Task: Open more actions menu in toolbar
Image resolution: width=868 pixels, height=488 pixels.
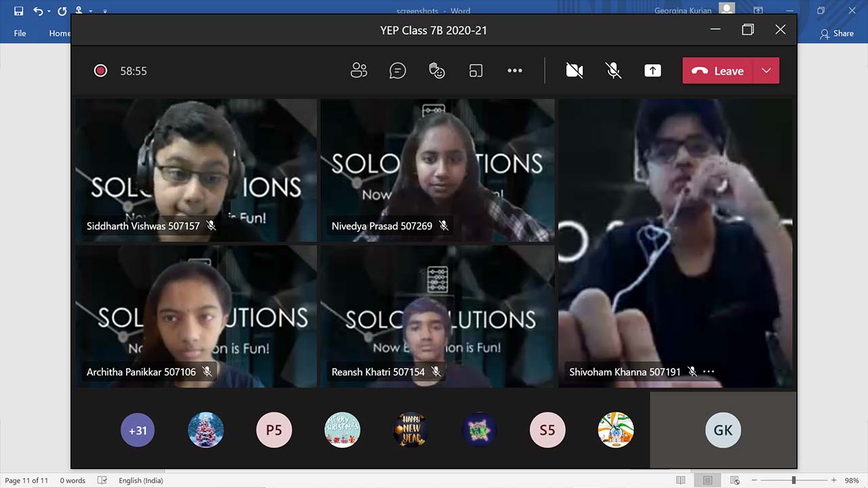Action: (515, 70)
